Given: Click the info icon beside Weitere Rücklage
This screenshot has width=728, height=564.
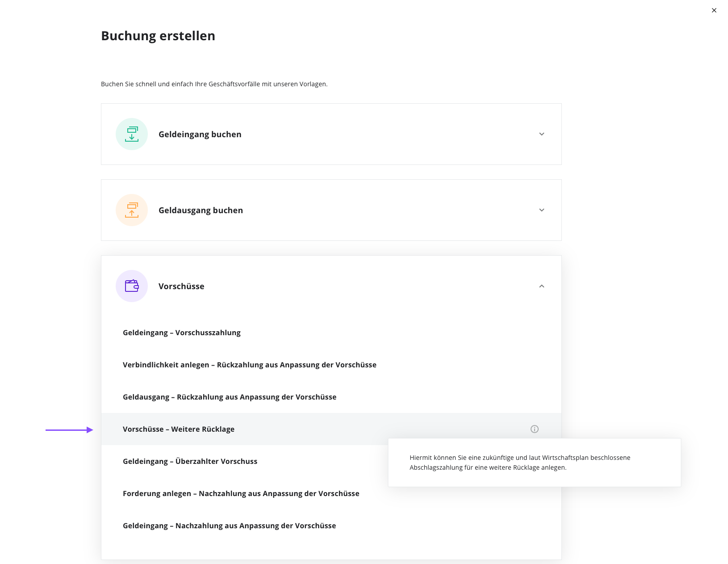Looking at the screenshot, I should (535, 429).
